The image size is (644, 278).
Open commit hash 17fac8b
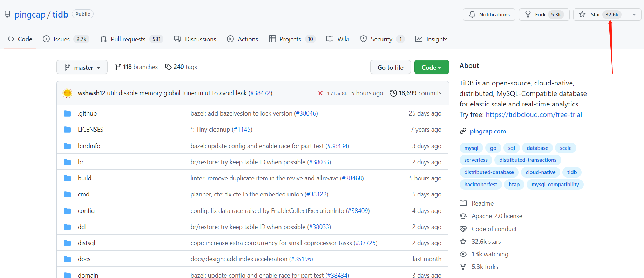337,93
